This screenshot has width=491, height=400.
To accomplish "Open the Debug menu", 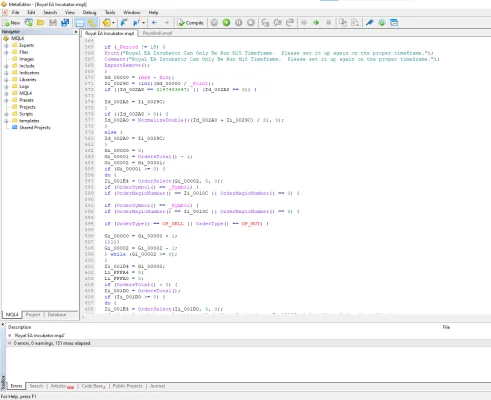I will [89, 12].
